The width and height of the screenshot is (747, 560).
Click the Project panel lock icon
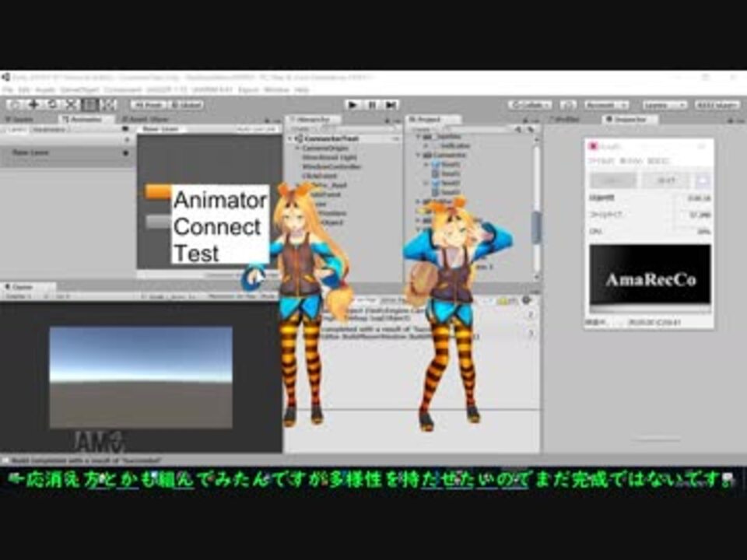coord(525,121)
